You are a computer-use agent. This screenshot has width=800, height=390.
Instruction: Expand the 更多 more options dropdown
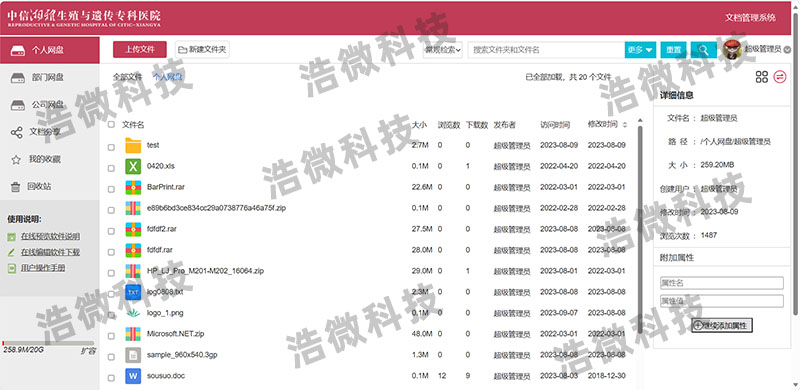pos(640,50)
